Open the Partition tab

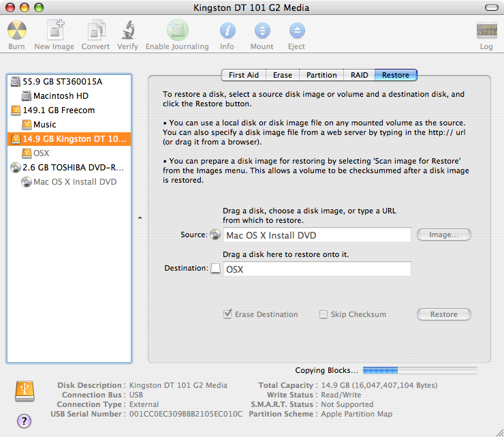[x=321, y=75]
